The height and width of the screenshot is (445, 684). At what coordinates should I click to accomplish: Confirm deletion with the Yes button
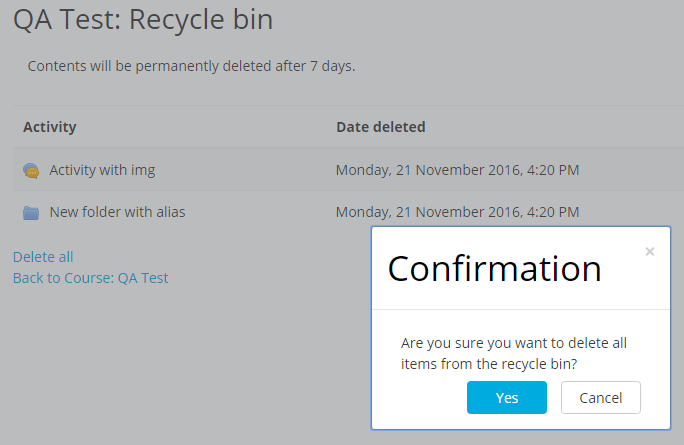[x=506, y=397]
